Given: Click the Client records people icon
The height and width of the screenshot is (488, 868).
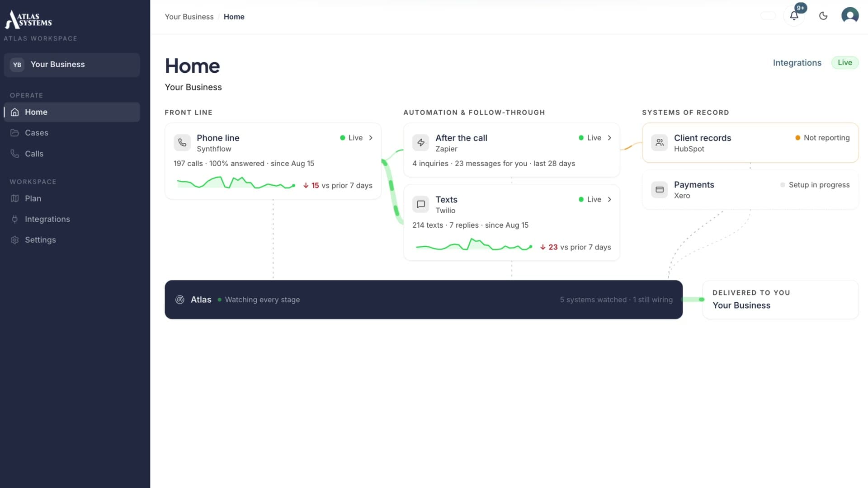Looking at the screenshot, I should point(660,142).
